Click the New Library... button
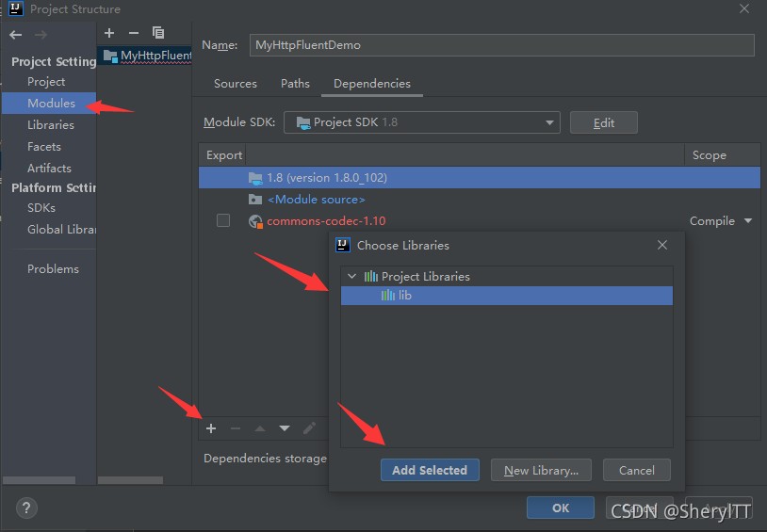Image resolution: width=767 pixels, height=532 pixels. tap(541, 470)
